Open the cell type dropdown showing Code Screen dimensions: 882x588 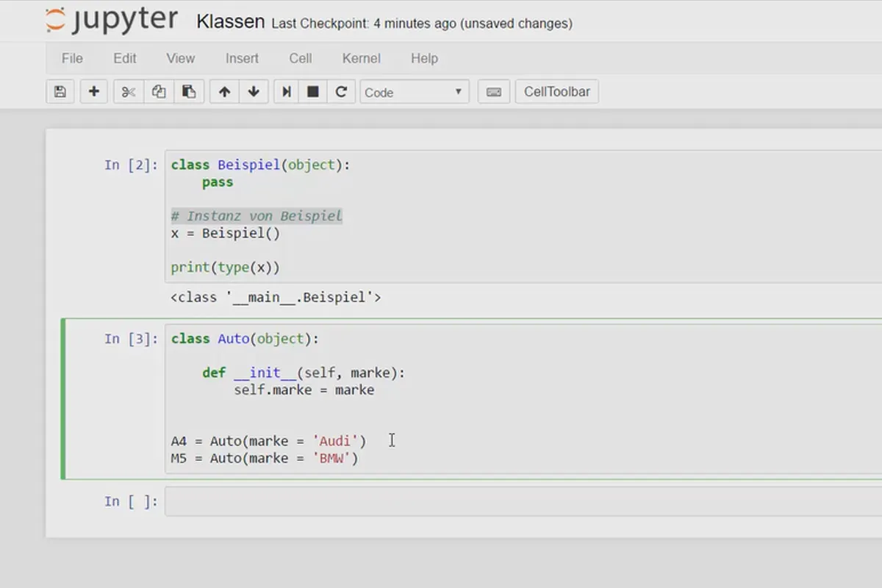point(415,92)
